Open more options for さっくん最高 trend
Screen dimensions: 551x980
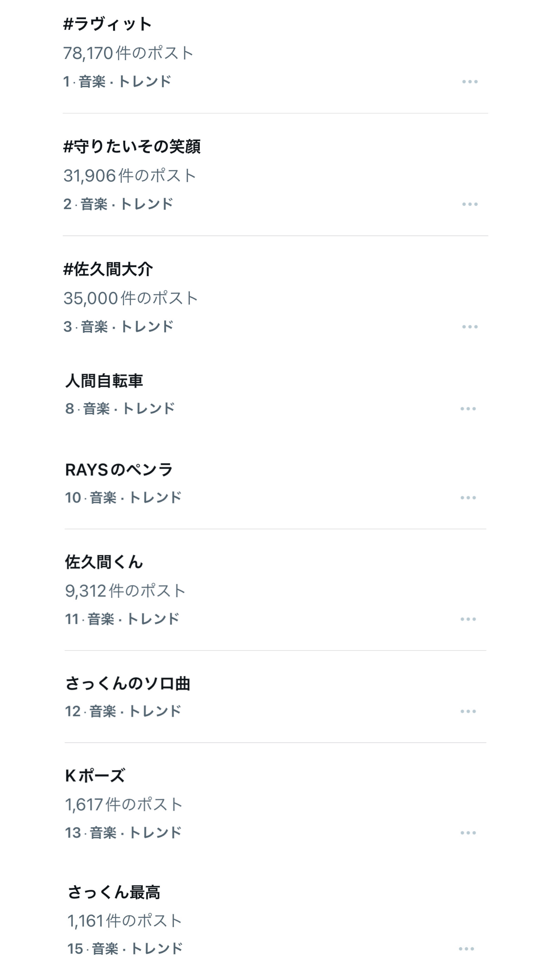click(x=466, y=949)
